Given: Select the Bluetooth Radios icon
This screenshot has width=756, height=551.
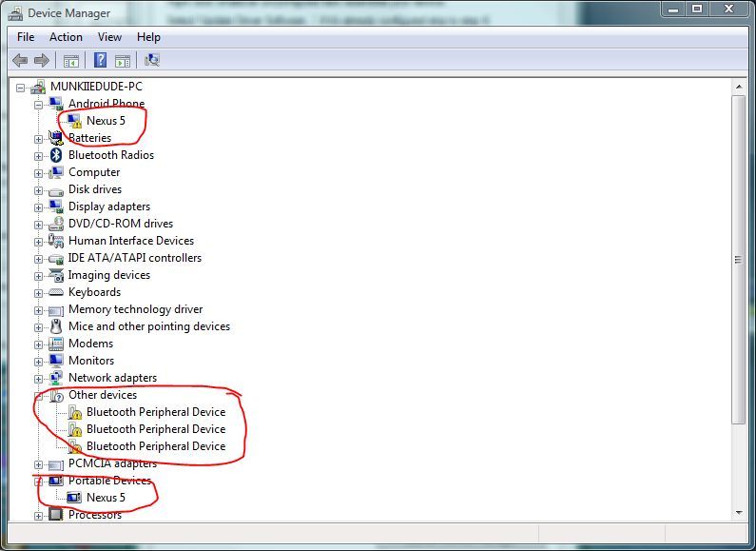Looking at the screenshot, I should point(55,155).
